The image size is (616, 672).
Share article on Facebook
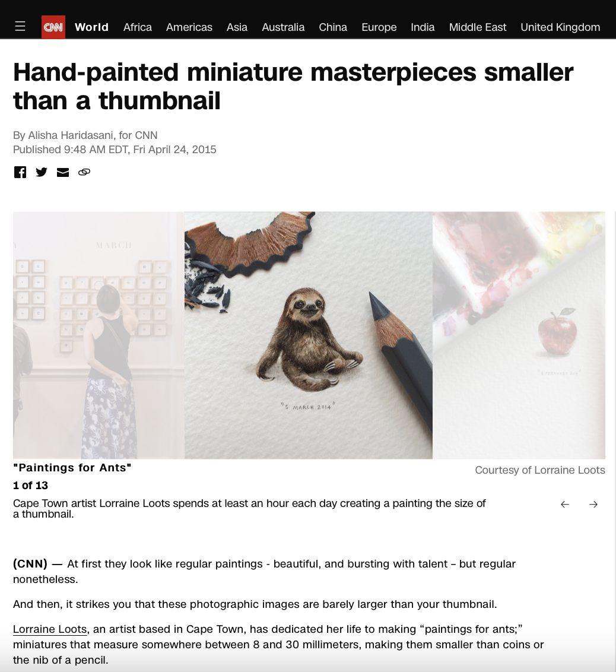[20, 172]
